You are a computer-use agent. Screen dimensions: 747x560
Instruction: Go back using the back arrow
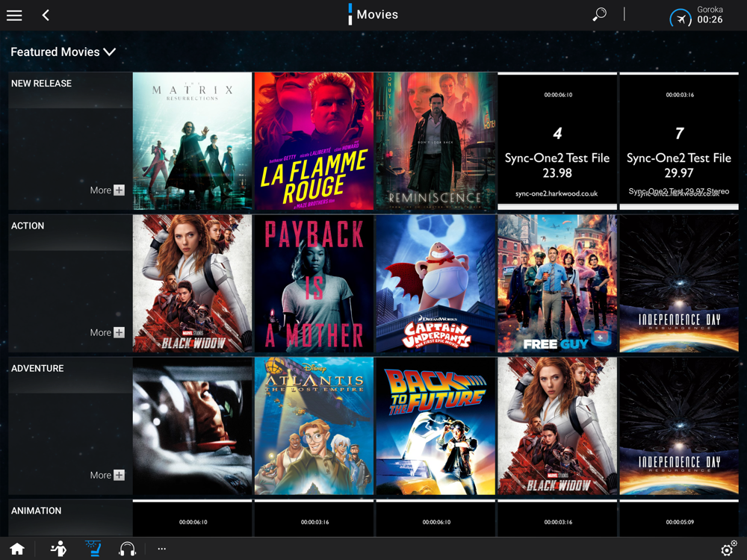click(46, 15)
